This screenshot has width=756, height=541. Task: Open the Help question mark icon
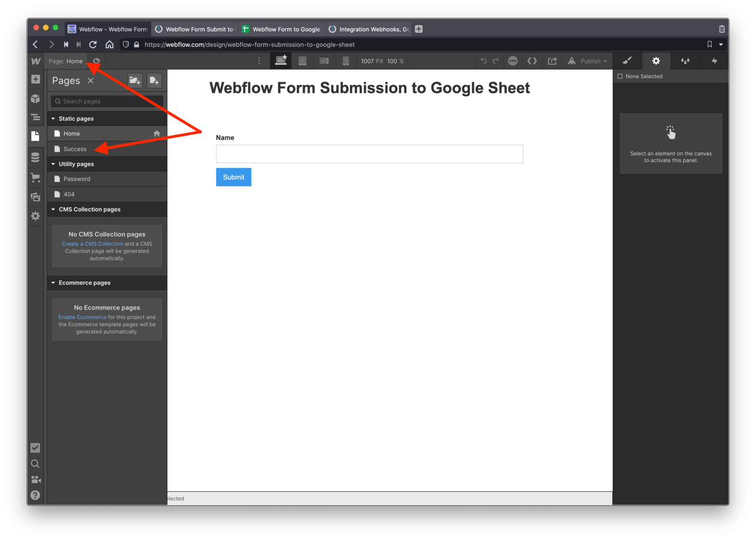[x=35, y=495]
